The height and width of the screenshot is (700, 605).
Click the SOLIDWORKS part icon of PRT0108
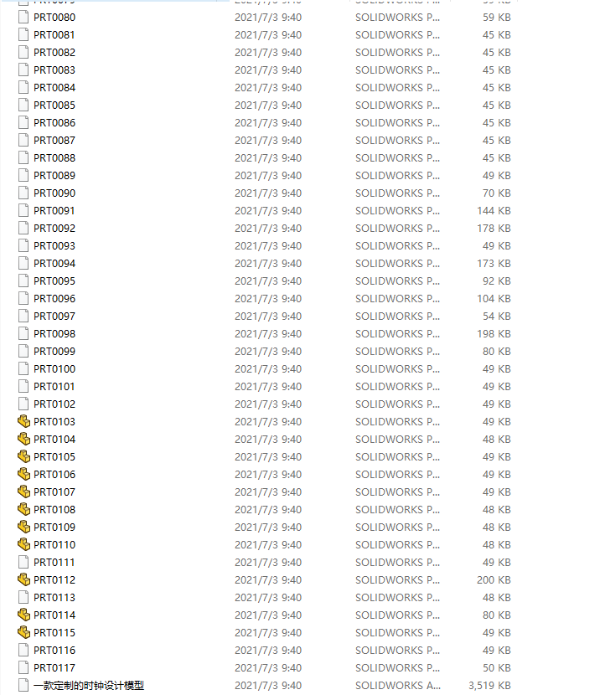(23, 509)
